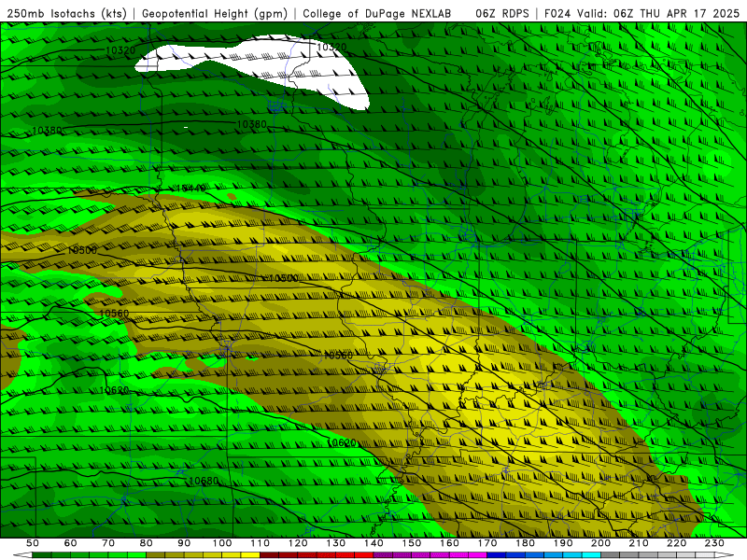Click 'Valid: 06Z THU APR 17 2025' text
The image size is (747, 560).
[658, 14]
